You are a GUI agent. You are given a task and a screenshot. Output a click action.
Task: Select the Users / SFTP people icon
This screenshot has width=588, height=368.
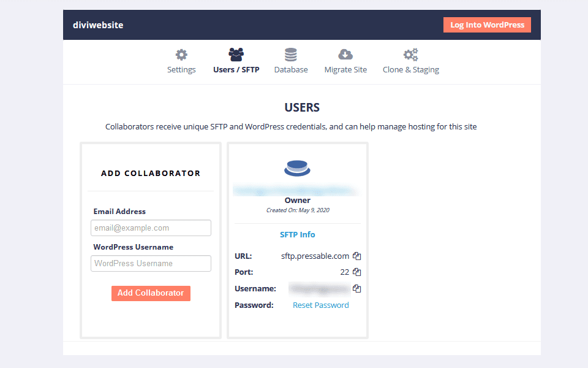click(236, 54)
